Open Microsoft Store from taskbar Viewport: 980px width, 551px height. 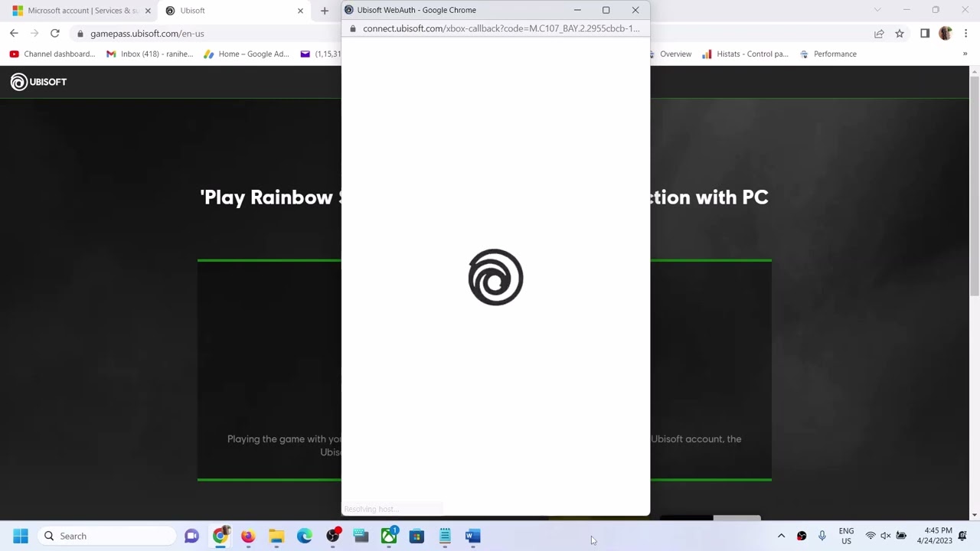click(x=416, y=536)
